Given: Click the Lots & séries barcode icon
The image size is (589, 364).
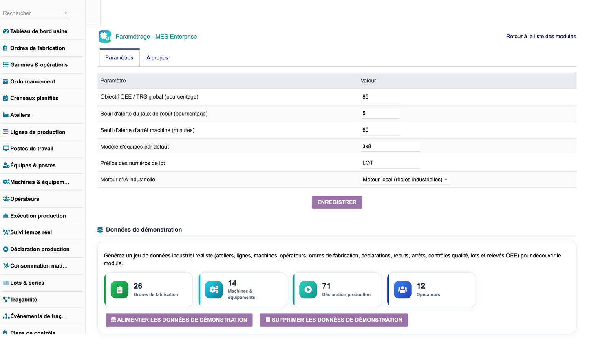Looking at the screenshot, I should coord(6,283).
